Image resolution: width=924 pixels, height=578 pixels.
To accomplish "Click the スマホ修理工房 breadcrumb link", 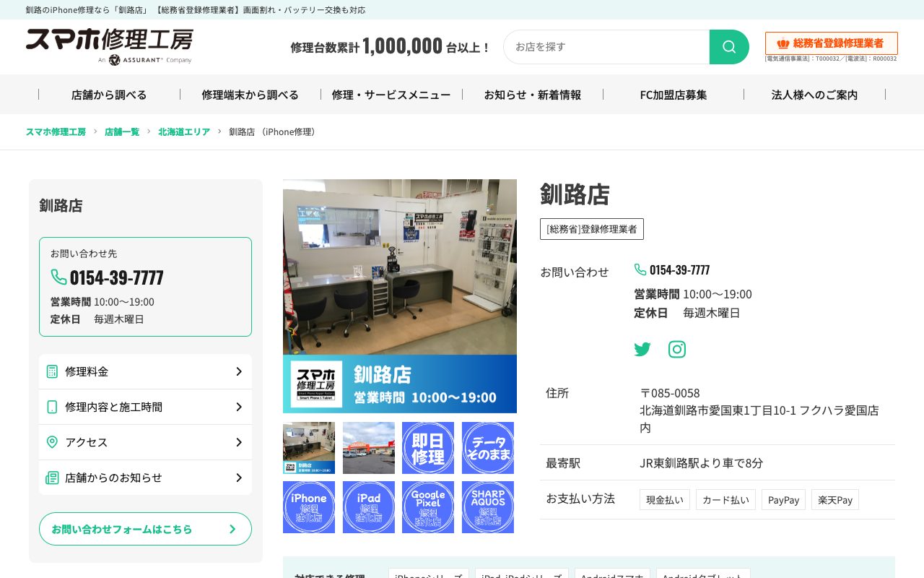I will (x=56, y=132).
